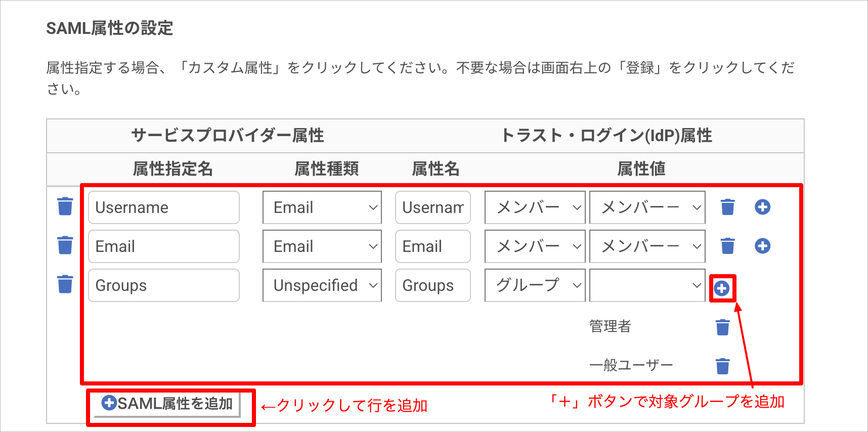Screen dimensions: 868x432
Task: Delete the Groups row using left trash icon
Action: (x=65, y=284)
